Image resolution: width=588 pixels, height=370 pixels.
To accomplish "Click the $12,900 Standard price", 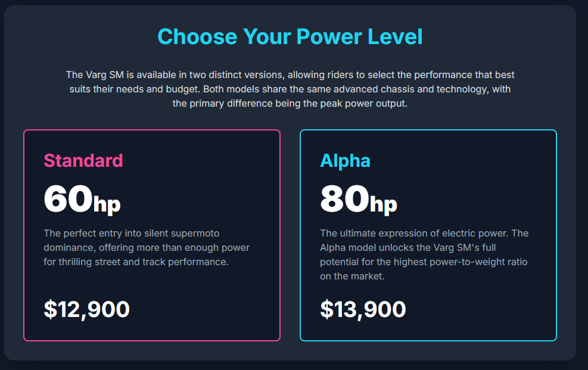I will pyautogui.click(x=87, y=309).
